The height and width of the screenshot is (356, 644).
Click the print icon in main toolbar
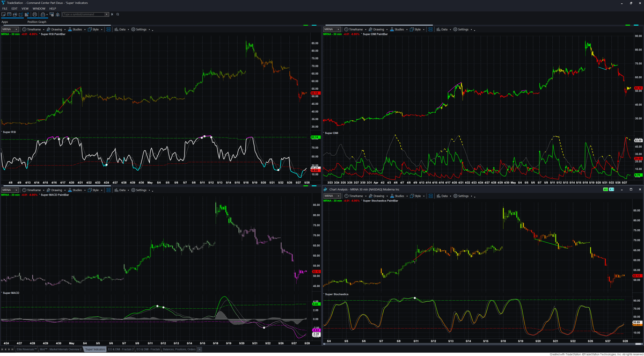click(x=35, y=14)
